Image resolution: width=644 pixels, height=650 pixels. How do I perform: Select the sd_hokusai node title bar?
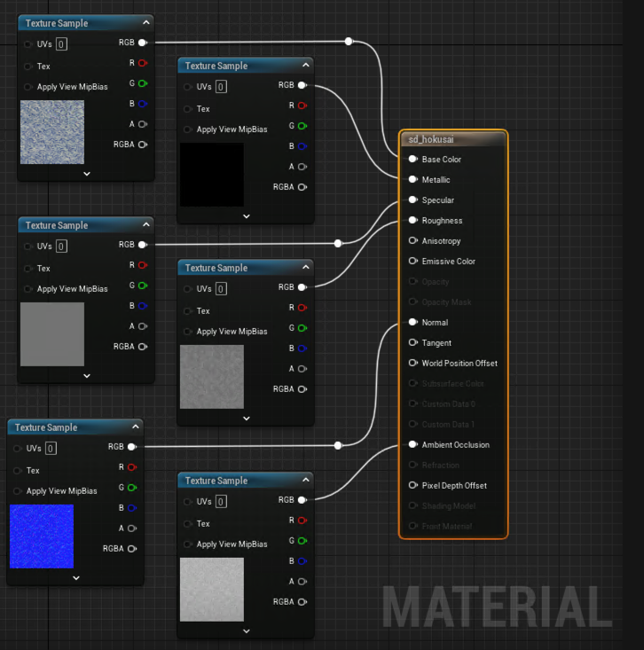pyautogui.click(x=453, y=139)
